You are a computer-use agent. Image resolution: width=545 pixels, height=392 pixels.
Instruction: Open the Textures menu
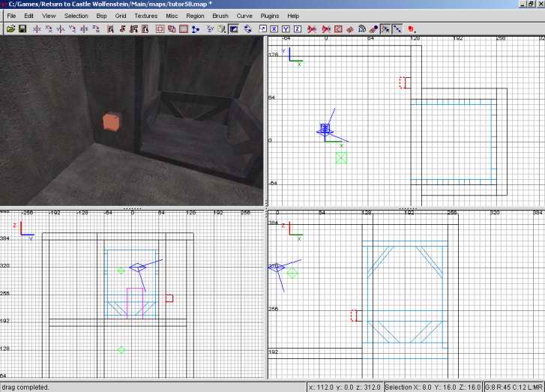click(146, 16)
